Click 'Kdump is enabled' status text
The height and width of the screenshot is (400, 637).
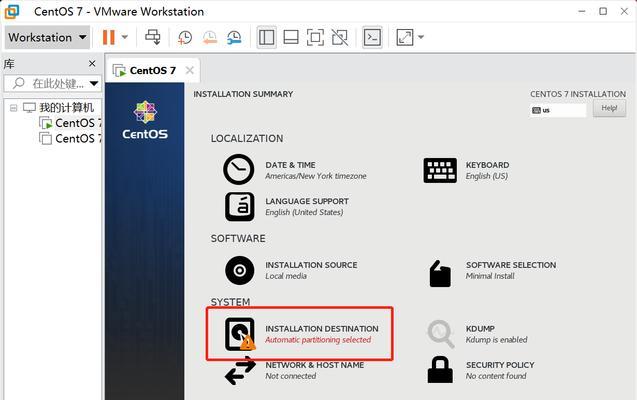496,339
